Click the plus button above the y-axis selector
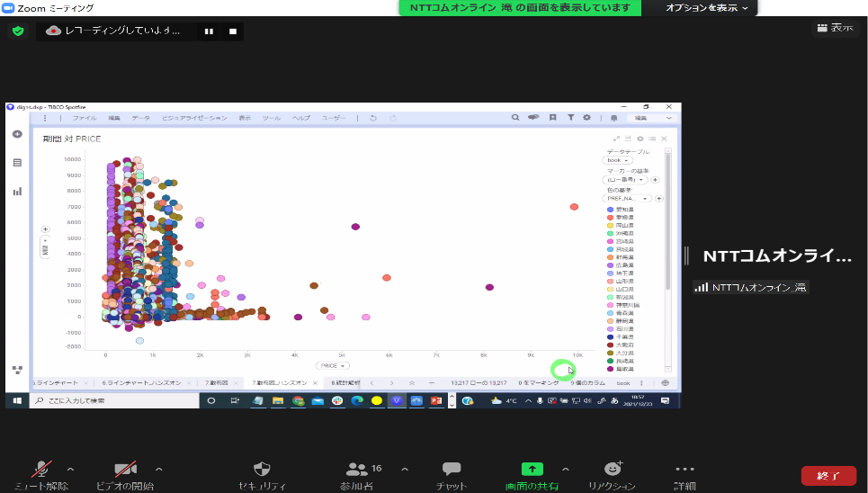Screen dimensions: 868x493 click(x=45, y=229)
